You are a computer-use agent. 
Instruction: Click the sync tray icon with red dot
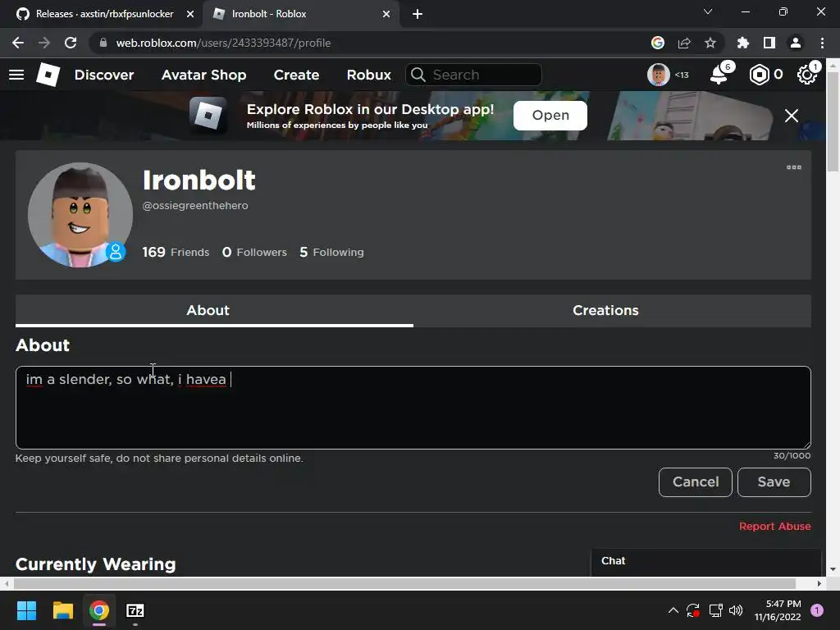coord(693,610)
